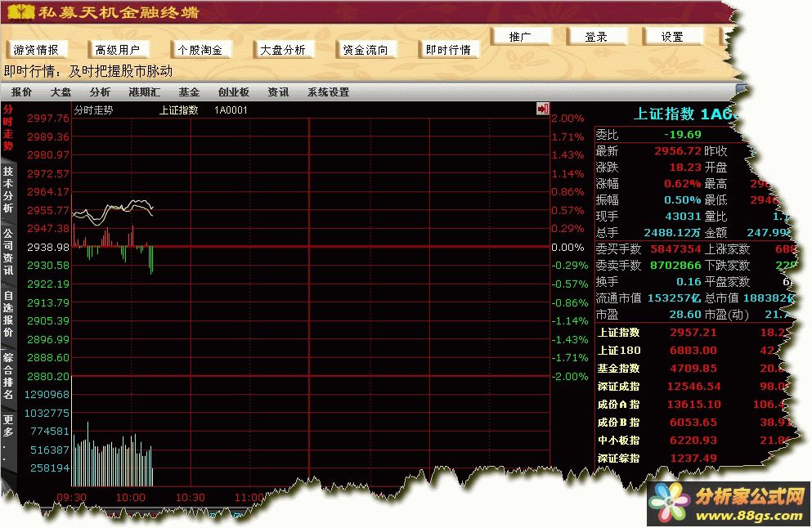Click the 2938.98 baseline price label
The height and width of the screenshot is (528, 812).
(48, 248)
